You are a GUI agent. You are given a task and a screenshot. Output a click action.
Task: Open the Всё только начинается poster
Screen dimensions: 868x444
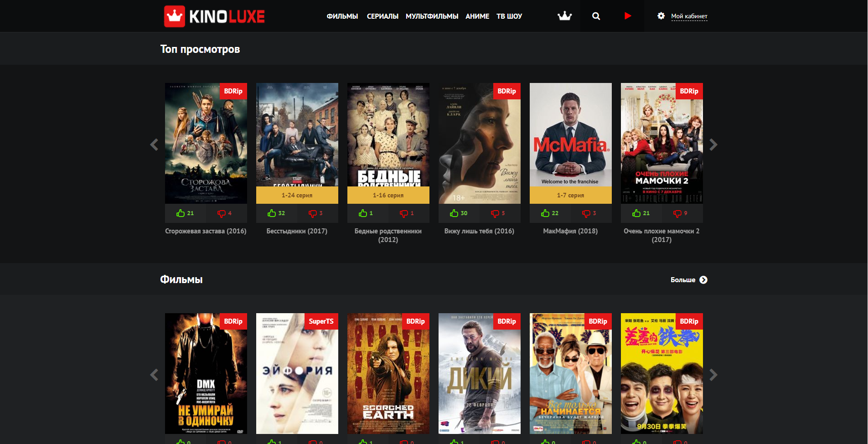(x=571, y=373)
